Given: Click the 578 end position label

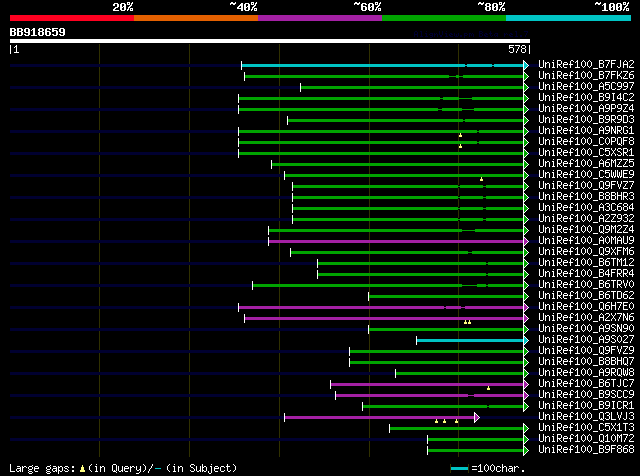Looking at the screenshot, I should point(517,49).
